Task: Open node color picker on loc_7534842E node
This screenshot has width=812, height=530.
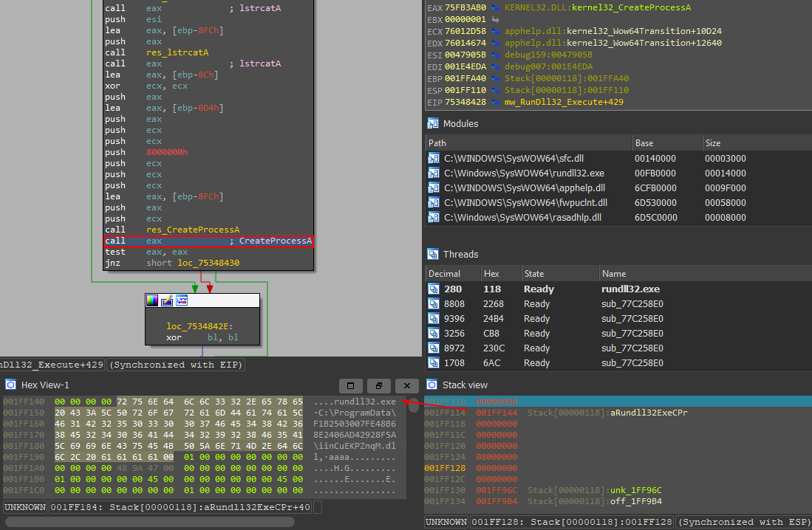Action: pos(152,300)
